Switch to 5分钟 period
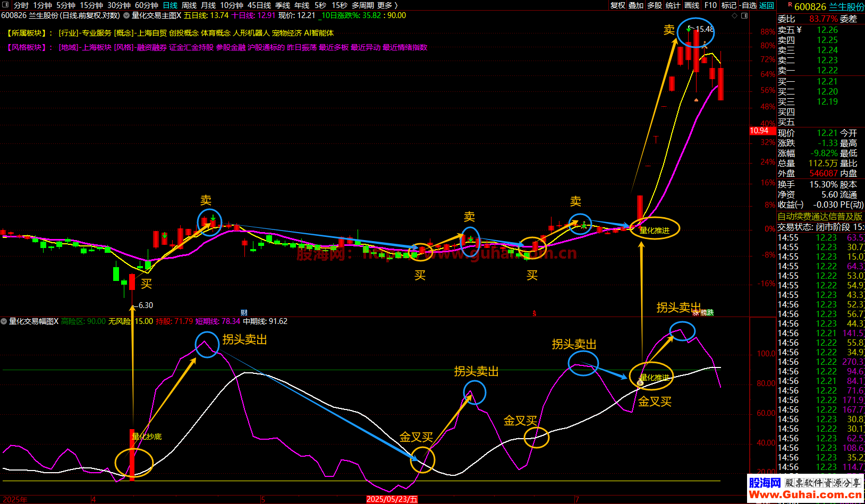The image size is (865, 504). pyautogui.click(x=66, y=5)
